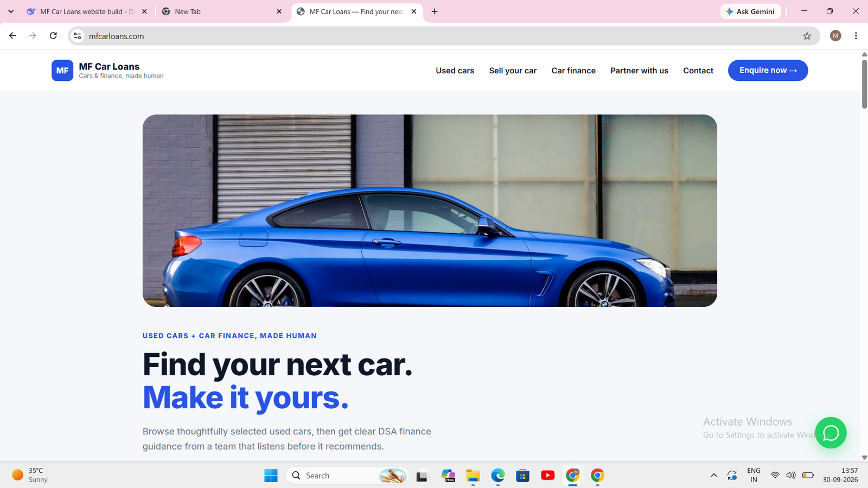
Task: Open Wi-Fi network settings in tray
Action: 775,476
